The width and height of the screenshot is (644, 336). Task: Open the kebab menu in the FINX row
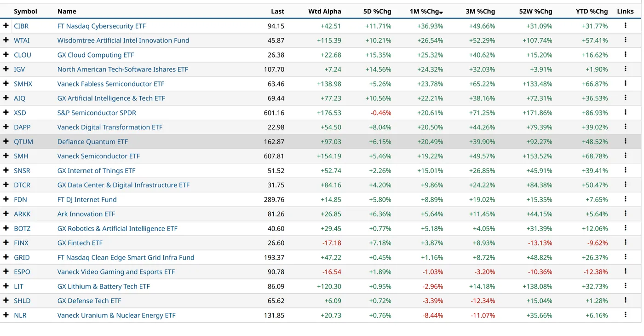625,243
